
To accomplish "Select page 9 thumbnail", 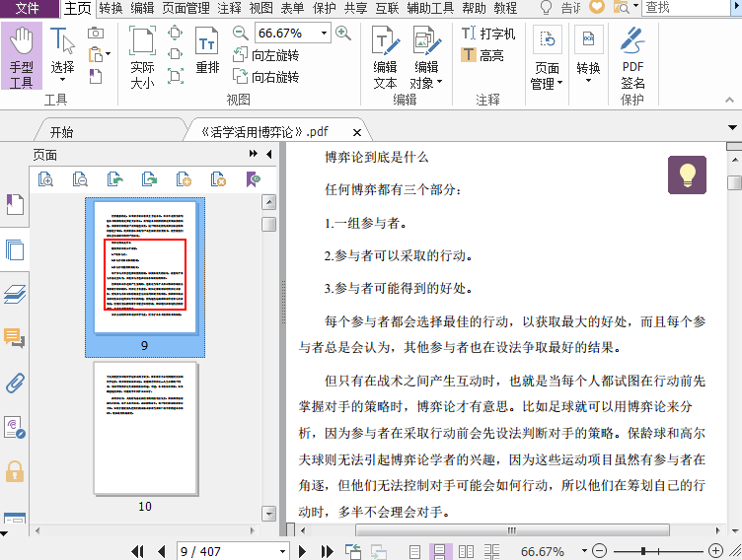I will (145, 277).
